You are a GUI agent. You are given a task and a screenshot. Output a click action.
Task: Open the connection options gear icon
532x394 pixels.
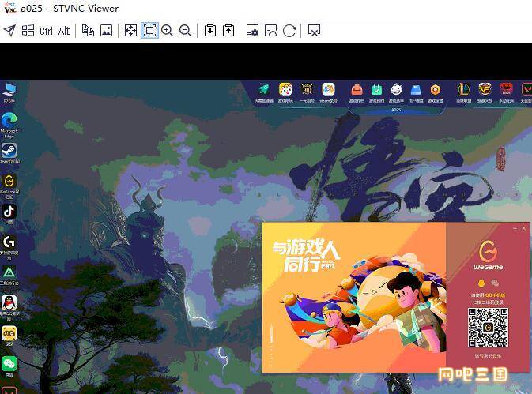(253, 31)
